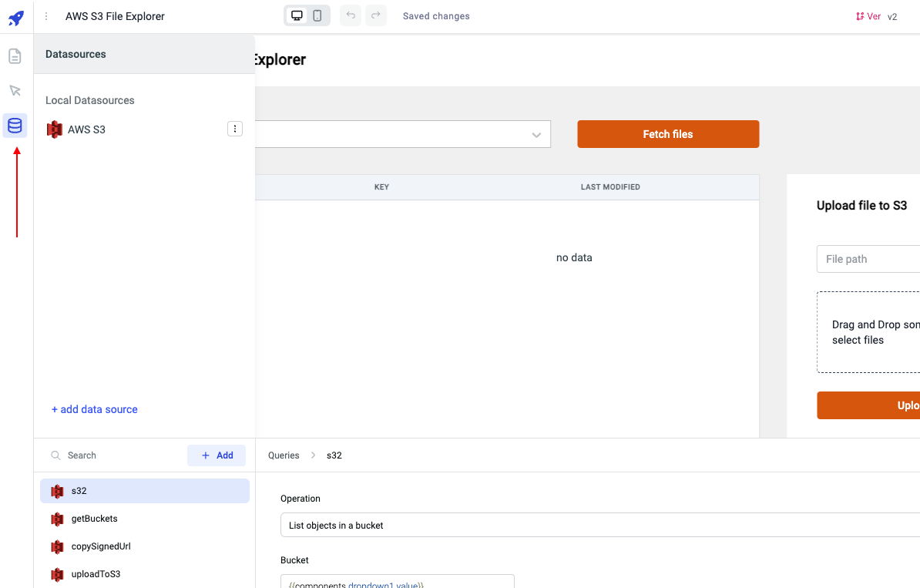Click Add button to create query

tap(217, 455)
